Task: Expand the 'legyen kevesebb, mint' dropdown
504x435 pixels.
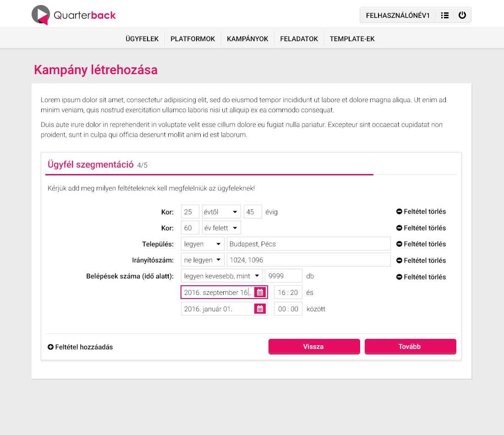Action: (222, 276)
